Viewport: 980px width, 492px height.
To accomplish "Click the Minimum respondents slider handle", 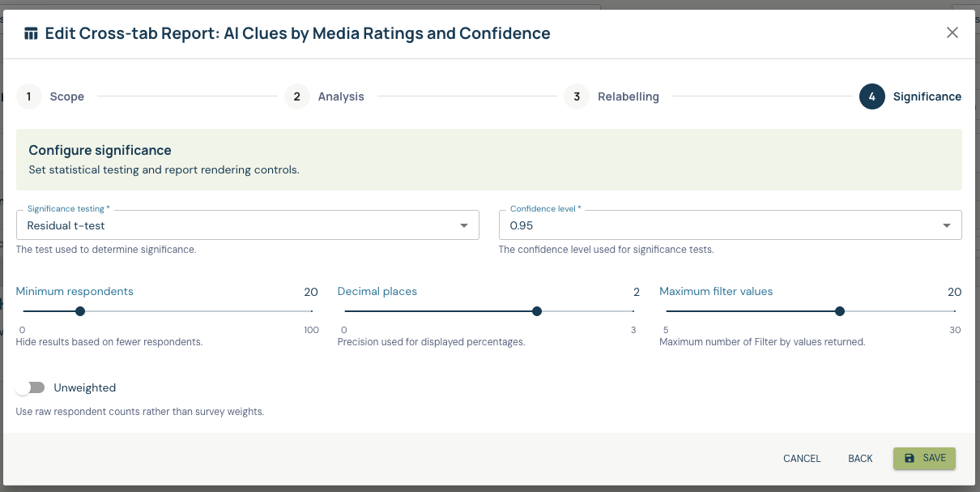I will click(x=80, y=311).
